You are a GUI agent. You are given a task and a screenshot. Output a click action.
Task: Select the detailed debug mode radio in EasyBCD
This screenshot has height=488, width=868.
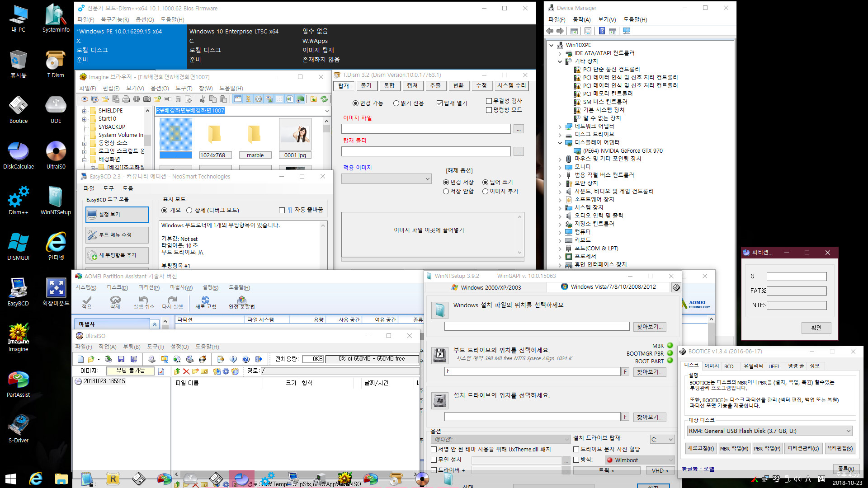click(x=189, y=210)
